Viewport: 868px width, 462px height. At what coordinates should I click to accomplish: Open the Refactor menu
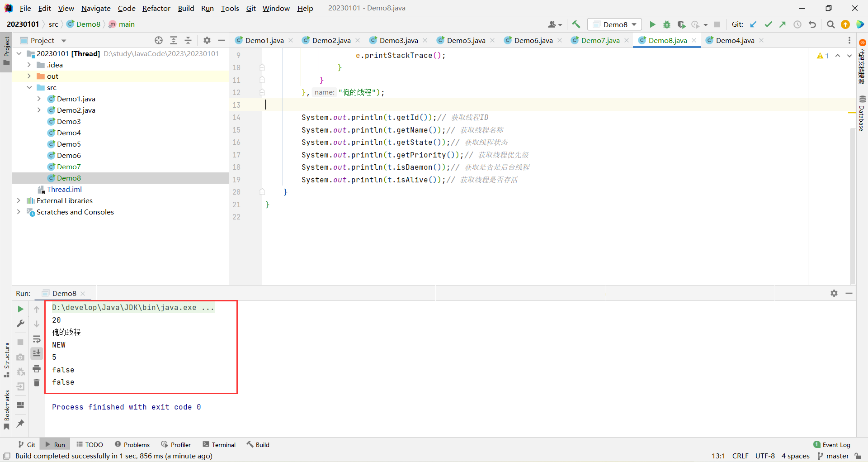tap(156, 8)
